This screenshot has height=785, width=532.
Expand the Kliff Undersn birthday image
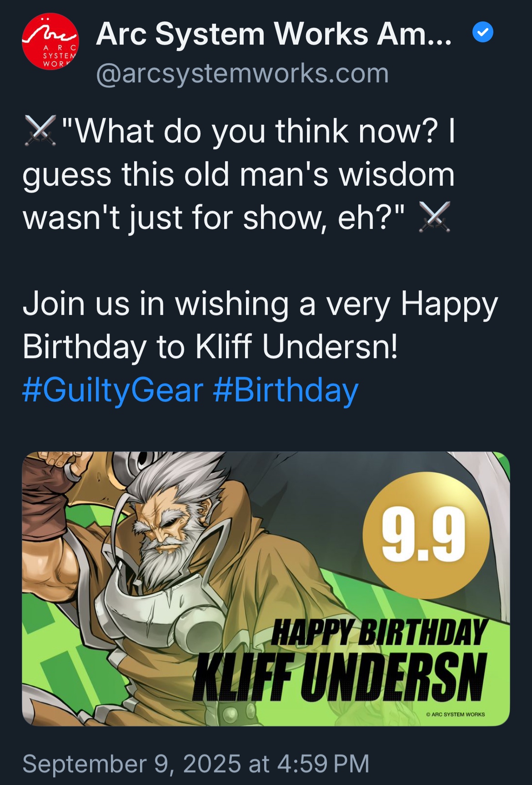coord(266,588)
